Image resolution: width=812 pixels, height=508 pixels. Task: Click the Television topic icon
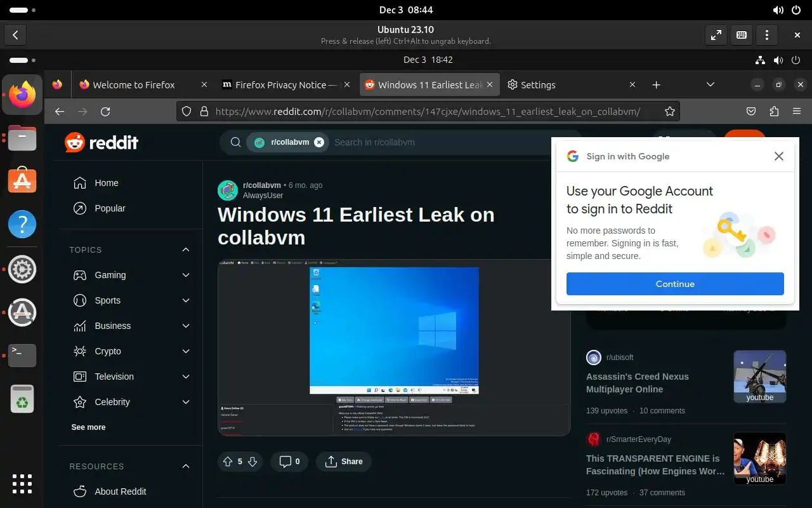point(80,377)
